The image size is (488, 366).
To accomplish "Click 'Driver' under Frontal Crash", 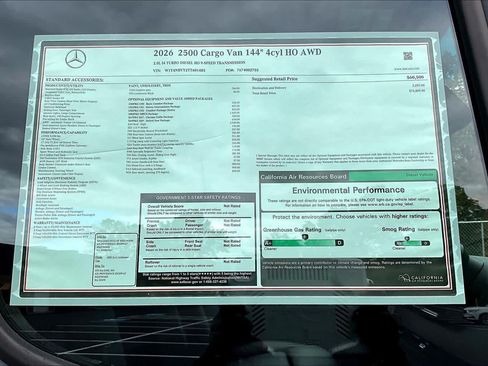I will pos(190,221).
